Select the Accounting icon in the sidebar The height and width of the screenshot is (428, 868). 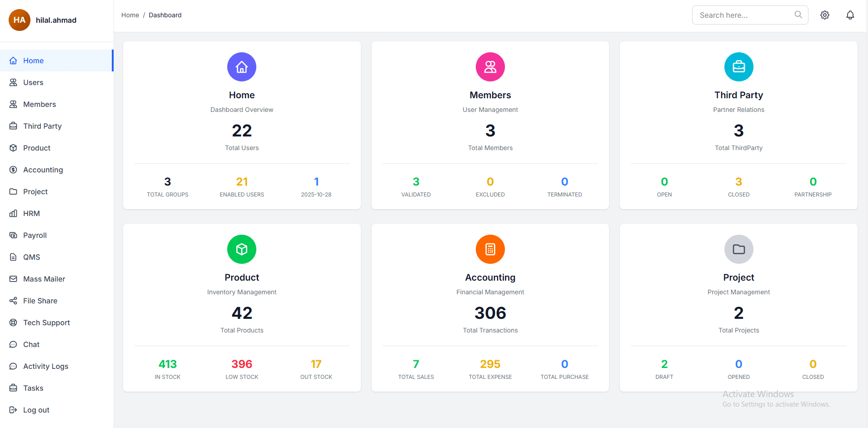click(14, 170)
